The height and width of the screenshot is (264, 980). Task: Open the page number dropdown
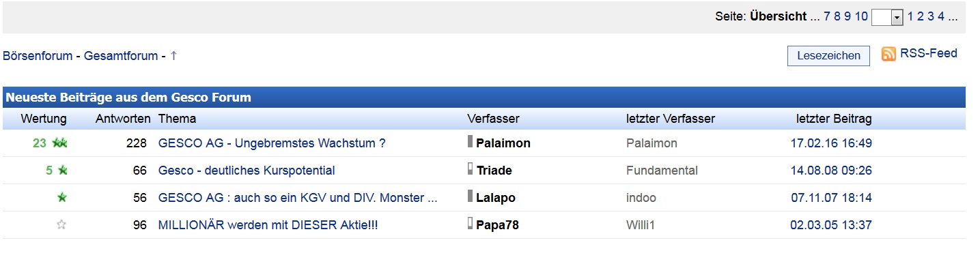(x=888, y=17)
